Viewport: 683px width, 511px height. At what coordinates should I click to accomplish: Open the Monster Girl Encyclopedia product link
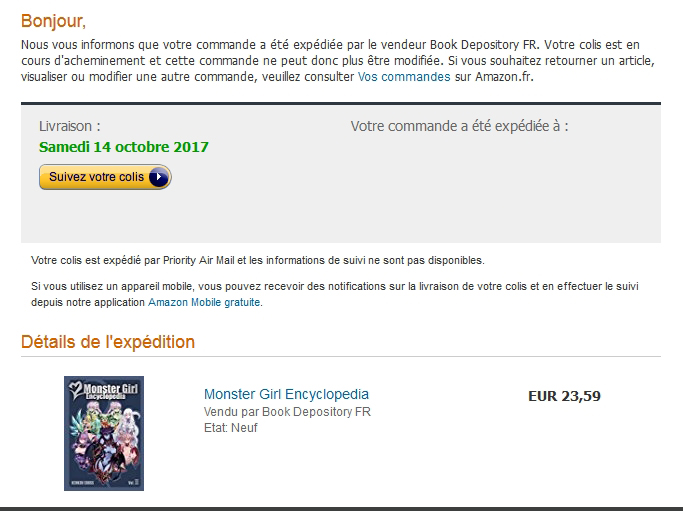point(286,394)
